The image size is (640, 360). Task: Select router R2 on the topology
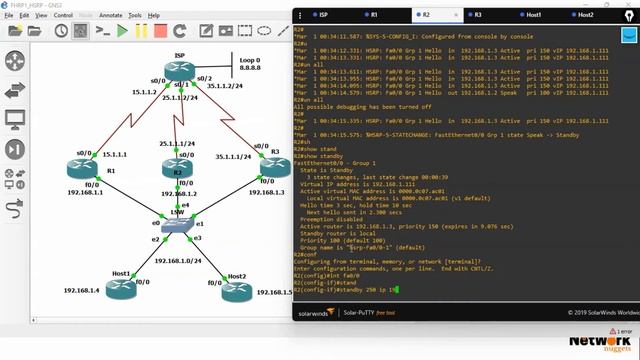[x=177, y=168]
